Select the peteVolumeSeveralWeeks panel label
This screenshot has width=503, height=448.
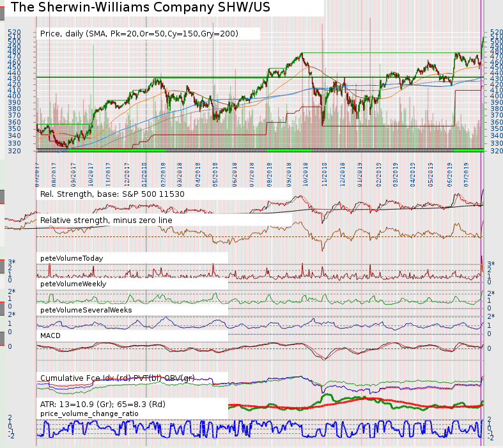tap(86, 310)
